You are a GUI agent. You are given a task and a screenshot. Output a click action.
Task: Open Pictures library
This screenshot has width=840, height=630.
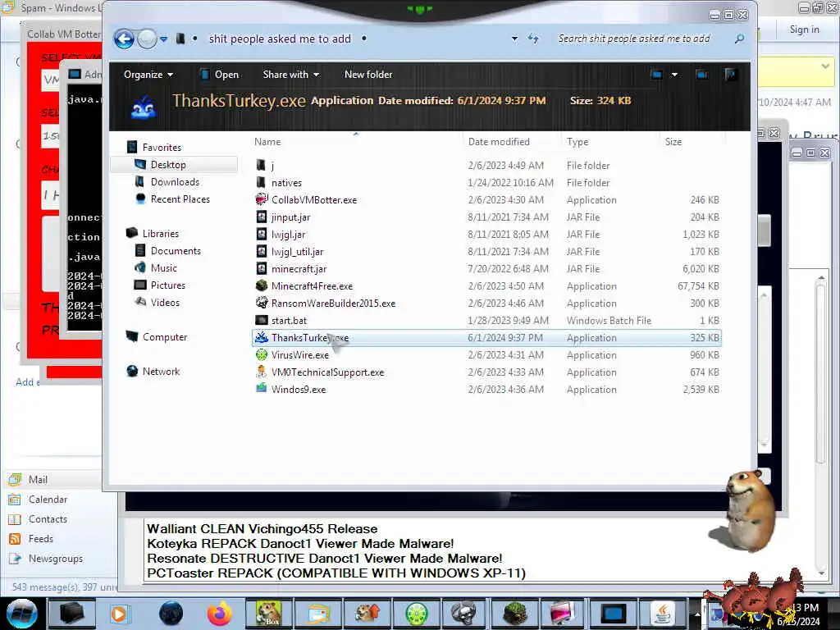tap(167, 285)
